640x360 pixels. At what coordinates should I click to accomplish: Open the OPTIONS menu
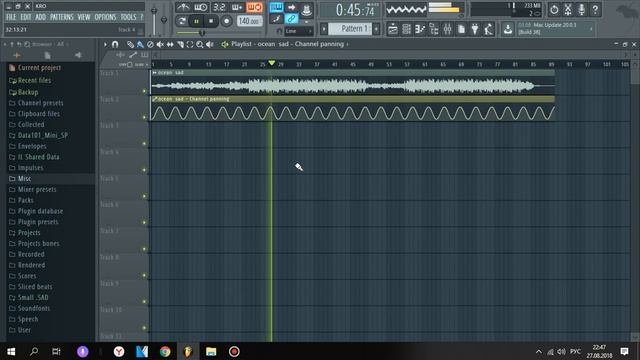pyautogui.click(x=105, y=17)
